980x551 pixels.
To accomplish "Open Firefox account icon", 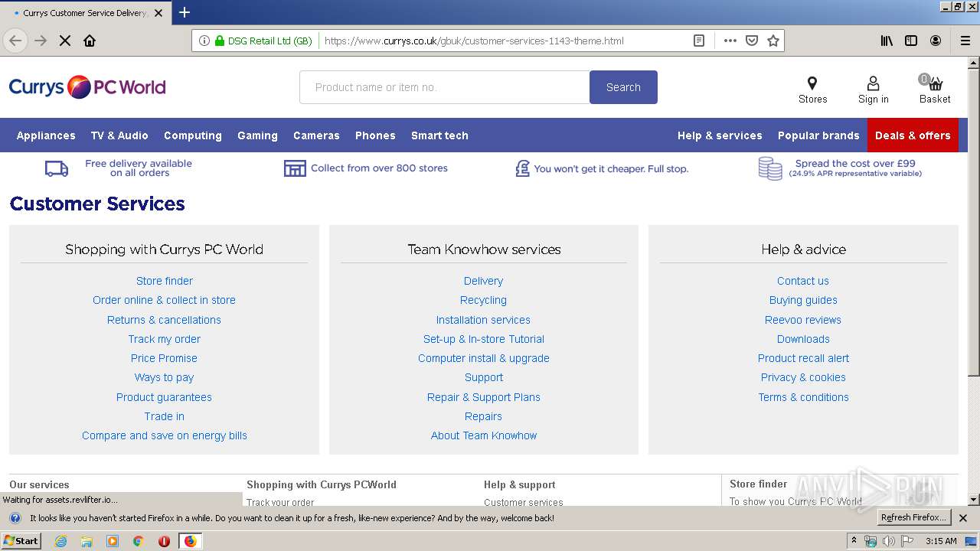I will (936, 41).
